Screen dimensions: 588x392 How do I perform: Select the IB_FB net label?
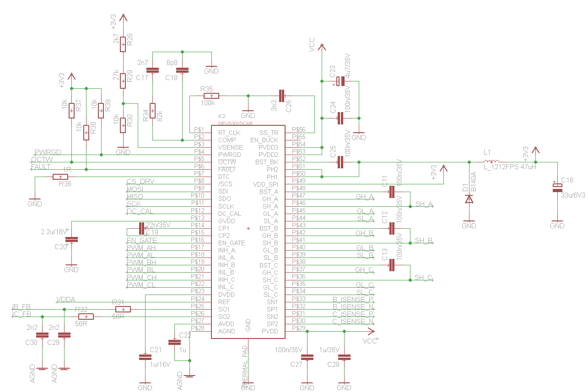(22, 306)
